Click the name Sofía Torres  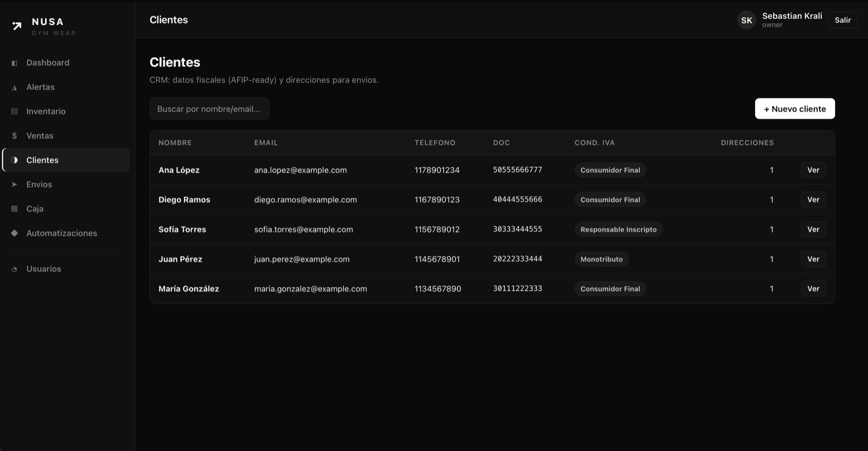pos(182,229)
